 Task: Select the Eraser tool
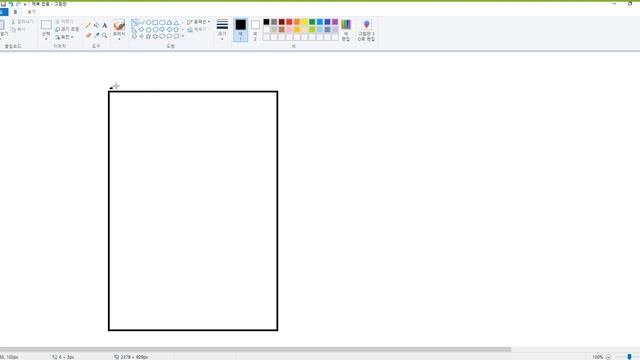(x=88, y=36)
